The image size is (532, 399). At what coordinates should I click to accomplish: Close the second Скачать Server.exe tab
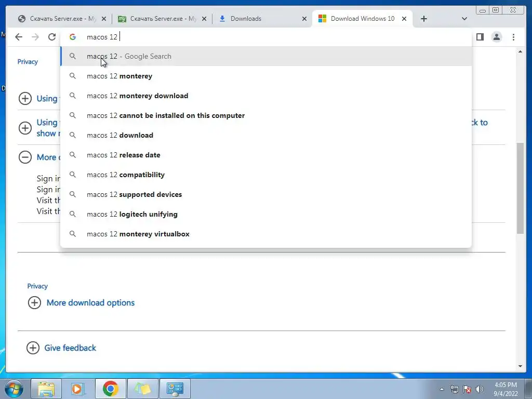tap(204, 19)
